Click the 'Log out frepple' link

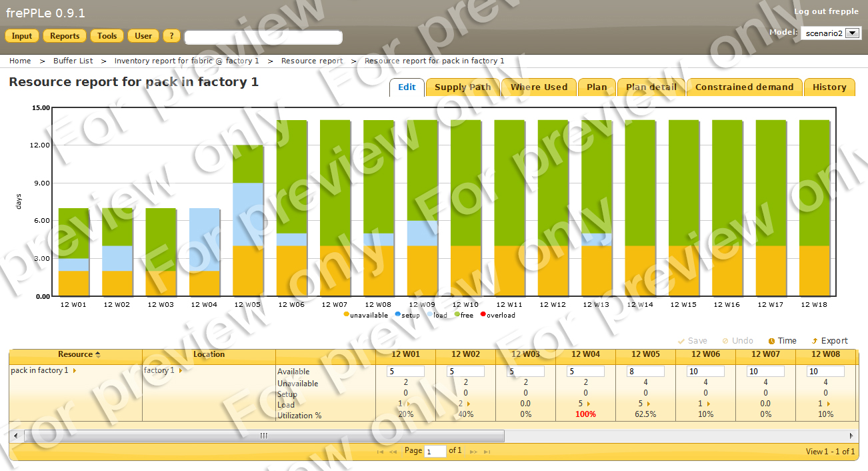coord(826,11)
